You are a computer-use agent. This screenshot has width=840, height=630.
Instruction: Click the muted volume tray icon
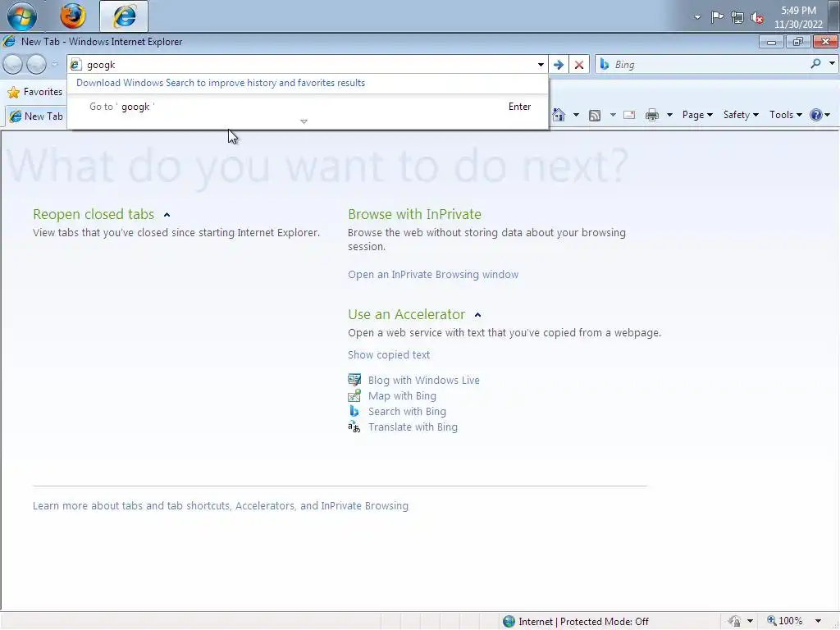(x=757, y=18)
